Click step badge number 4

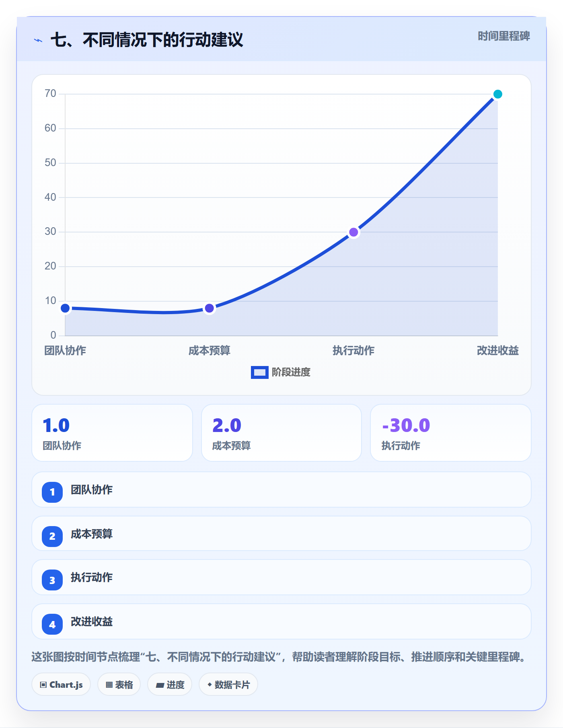(x=52, y=624)
